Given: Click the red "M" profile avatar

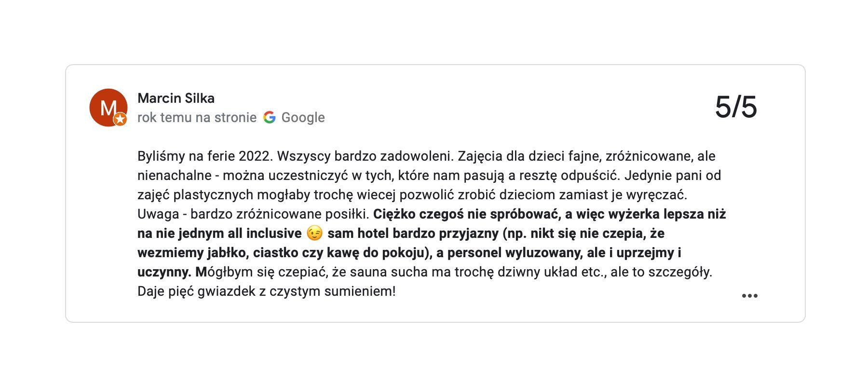Looking at the screenshot, I should (108, 107).
